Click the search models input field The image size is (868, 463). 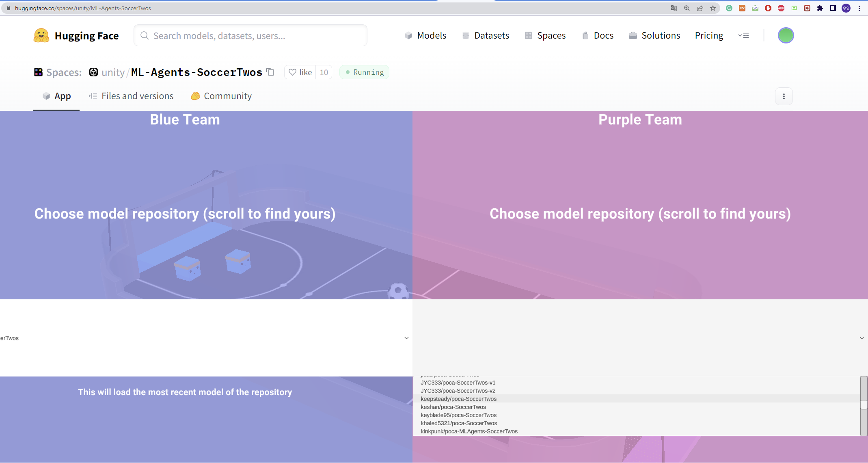point(250,36)
